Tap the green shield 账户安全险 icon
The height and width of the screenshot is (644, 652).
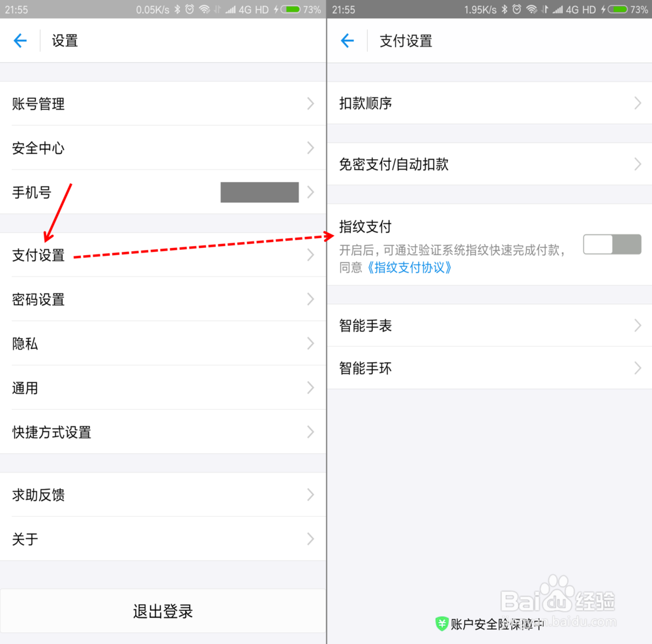tap(441, 624)
